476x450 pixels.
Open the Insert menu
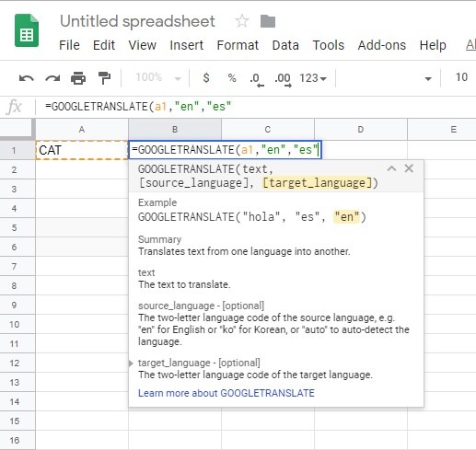186,45
